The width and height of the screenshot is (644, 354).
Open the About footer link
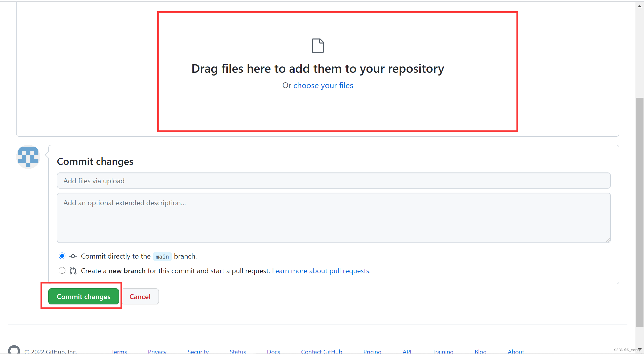point(516,351)
